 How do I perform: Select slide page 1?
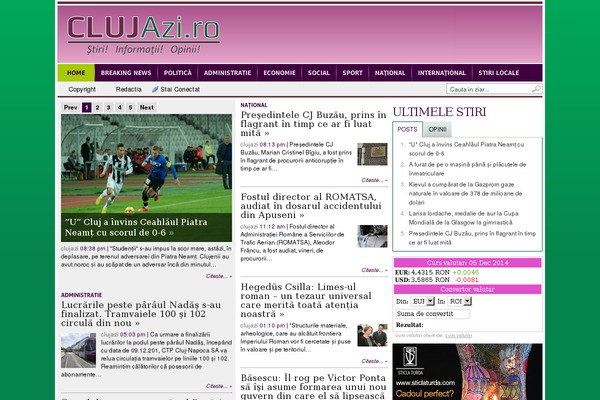[87, 108]
